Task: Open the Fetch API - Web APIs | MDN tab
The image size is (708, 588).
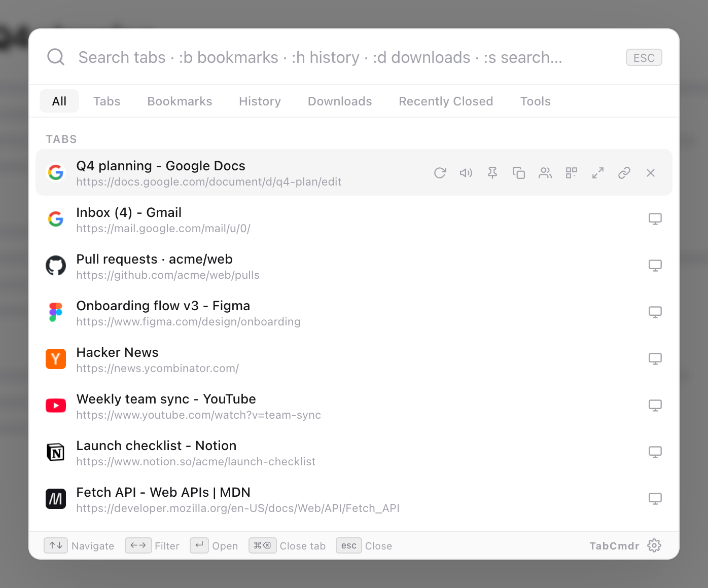Action: (x=354, y=499)
